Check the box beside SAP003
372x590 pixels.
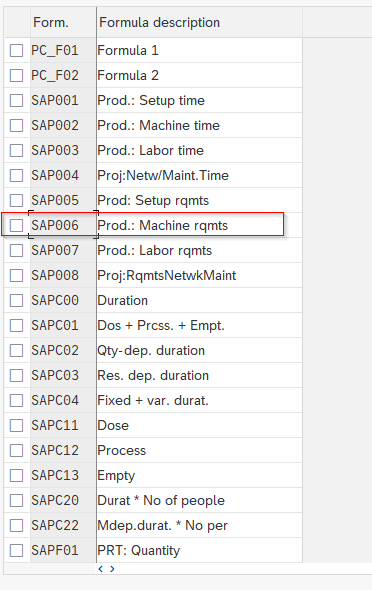pyautogui.click(x=16, y=151)
